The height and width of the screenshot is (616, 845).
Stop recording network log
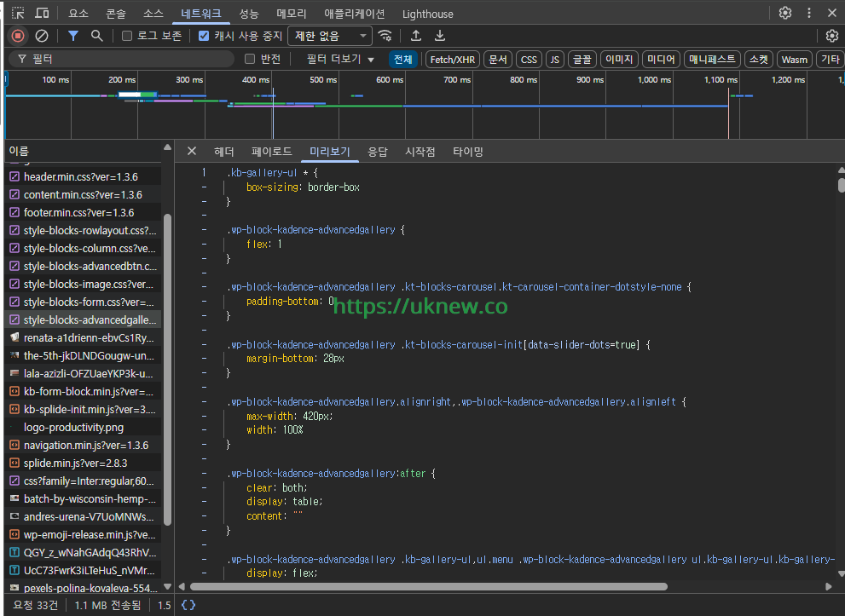[17, 36]
